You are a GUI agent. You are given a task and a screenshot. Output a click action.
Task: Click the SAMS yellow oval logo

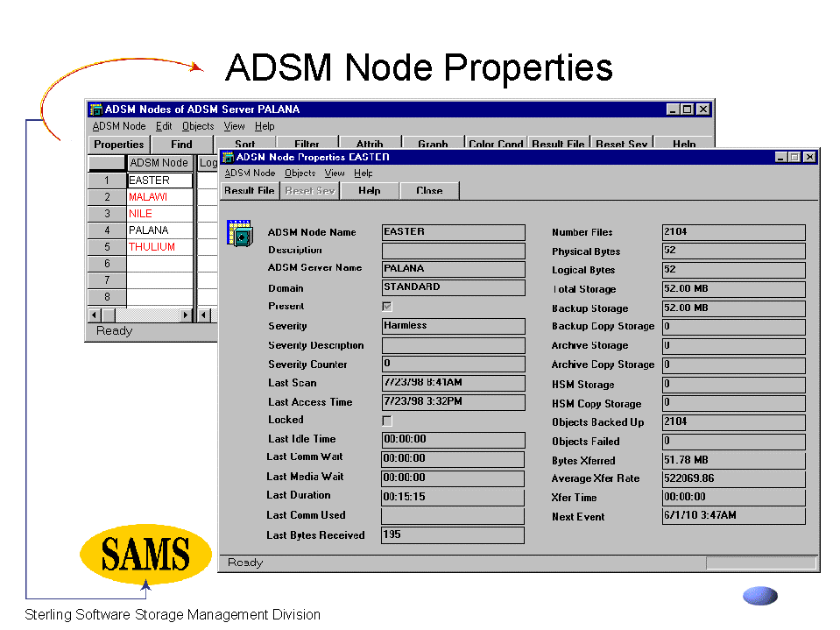[x=145, y=553]
